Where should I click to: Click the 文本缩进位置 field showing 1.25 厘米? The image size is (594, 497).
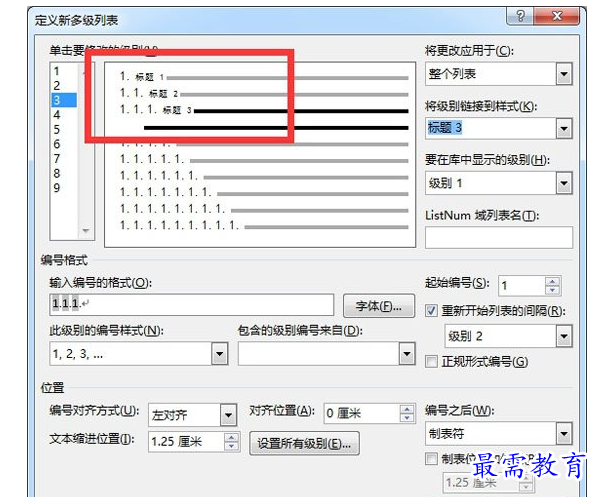click(186, 442)
